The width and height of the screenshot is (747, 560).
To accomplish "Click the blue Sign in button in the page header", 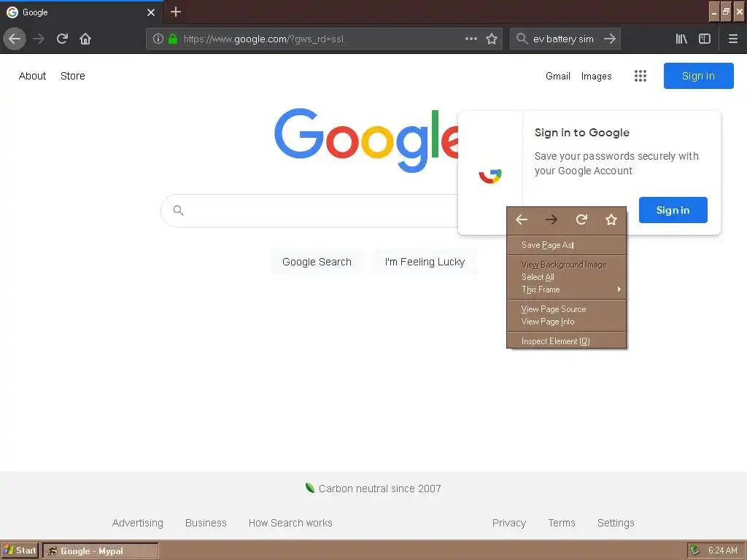I will (698, 76).
